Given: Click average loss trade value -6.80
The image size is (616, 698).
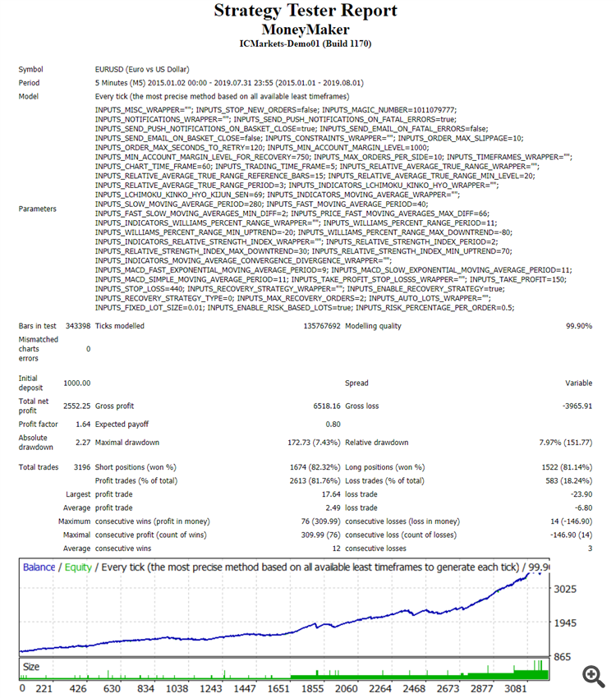Looking at the screenshot, I should [583, 508].
